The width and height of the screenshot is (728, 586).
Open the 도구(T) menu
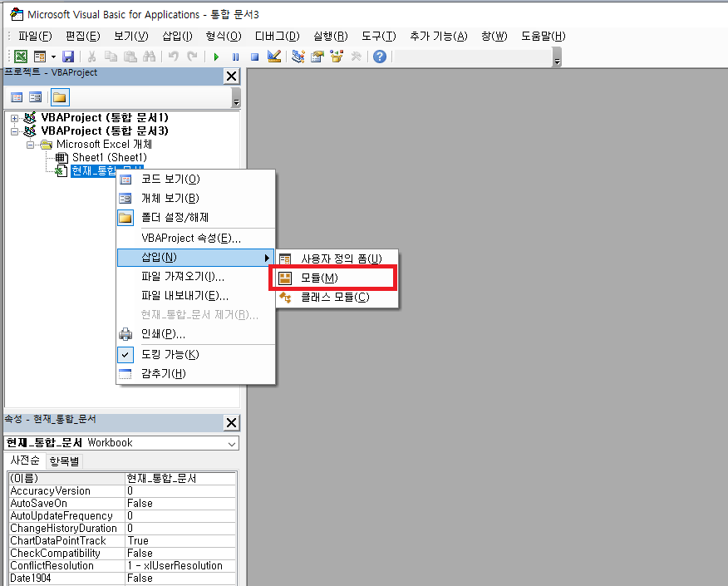coord(379,37)
